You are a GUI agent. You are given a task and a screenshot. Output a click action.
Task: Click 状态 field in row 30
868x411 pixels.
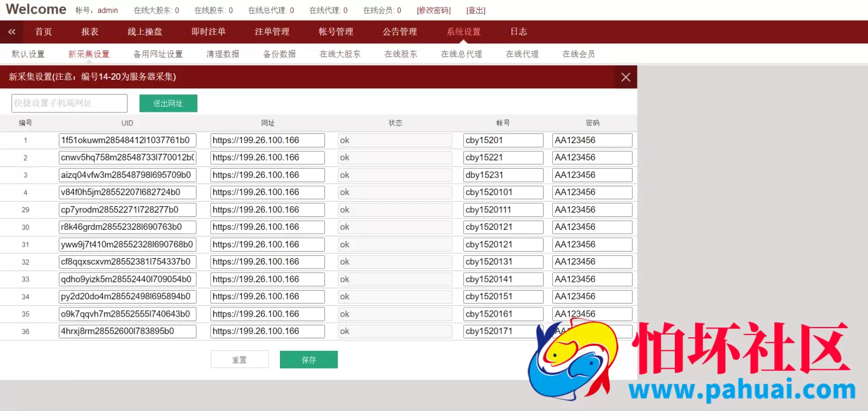395,227
